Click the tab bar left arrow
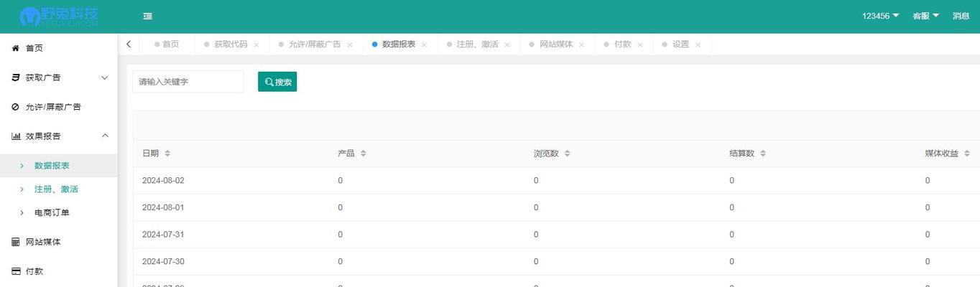Viewport: 980px width, 287px height. click(x=129, y=44)
